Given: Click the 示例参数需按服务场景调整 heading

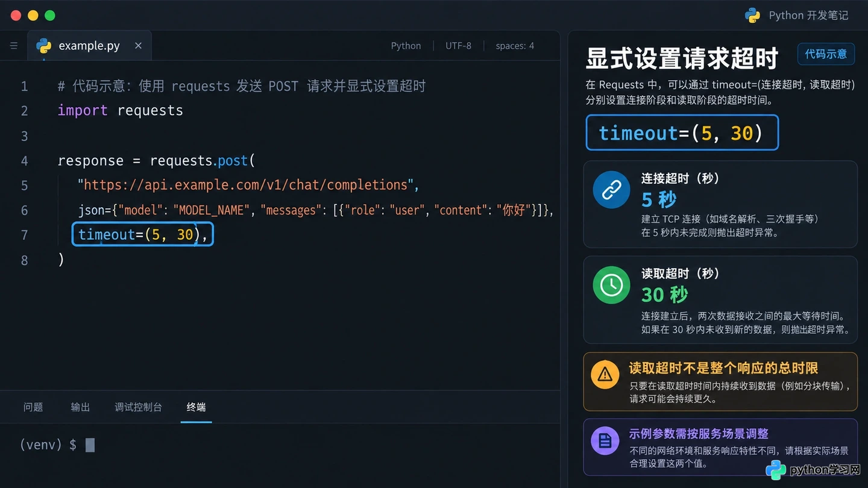Looking at the screenshot, I should point(699,434).
